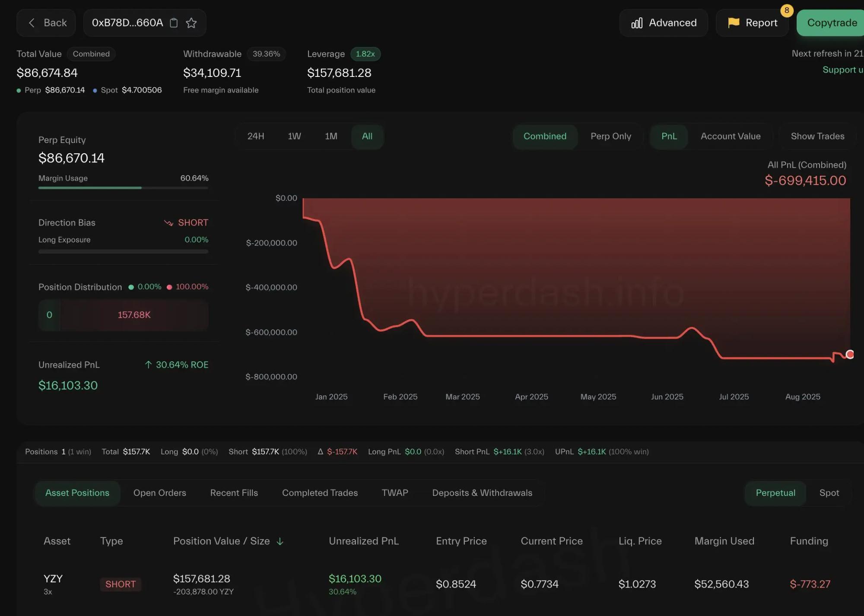Switch chart to Combined mode
This screenshot has width=864, height=616.
coord(545,137)
